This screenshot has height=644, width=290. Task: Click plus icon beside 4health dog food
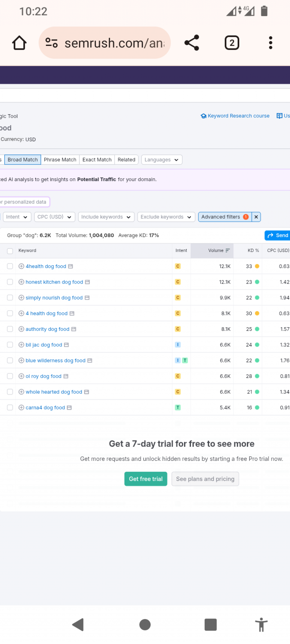tap(21, 266)
